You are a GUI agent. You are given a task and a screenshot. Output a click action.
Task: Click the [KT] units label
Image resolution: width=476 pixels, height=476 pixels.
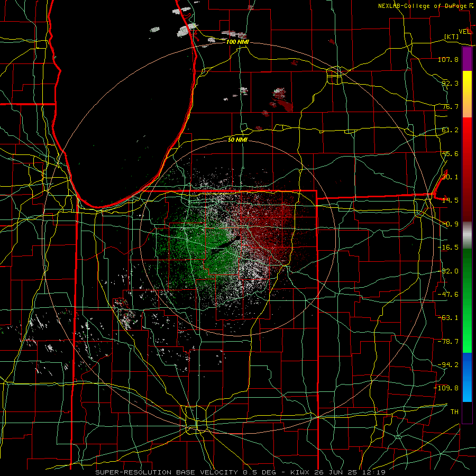click(x=452, y=36)
